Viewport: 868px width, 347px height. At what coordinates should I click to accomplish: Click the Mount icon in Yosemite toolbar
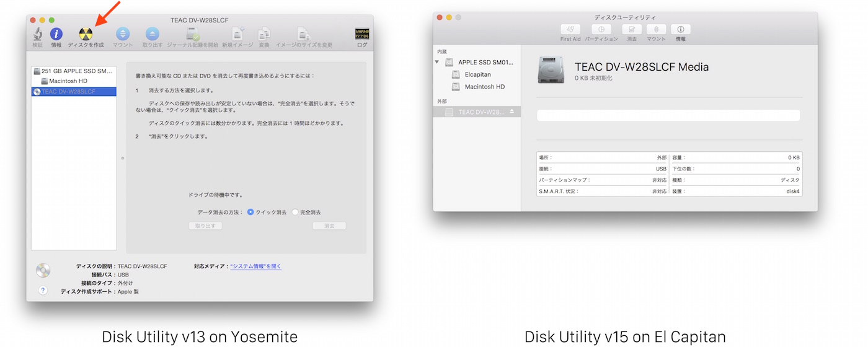(x=123, y=34)
